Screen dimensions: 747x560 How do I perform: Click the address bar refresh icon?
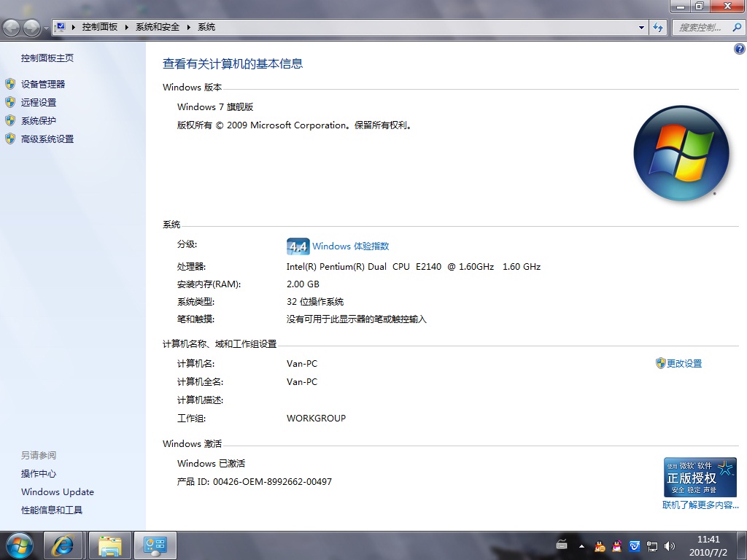point(658,27)
